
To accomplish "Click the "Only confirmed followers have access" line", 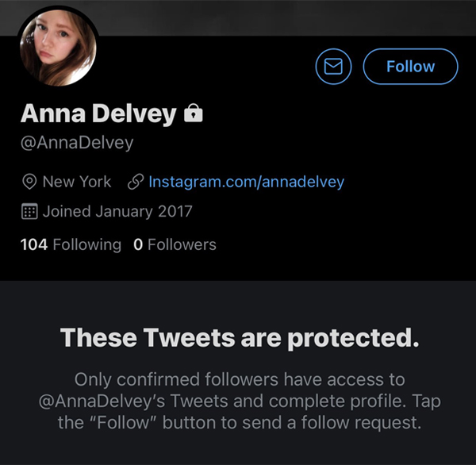I will tap(238, 379).
